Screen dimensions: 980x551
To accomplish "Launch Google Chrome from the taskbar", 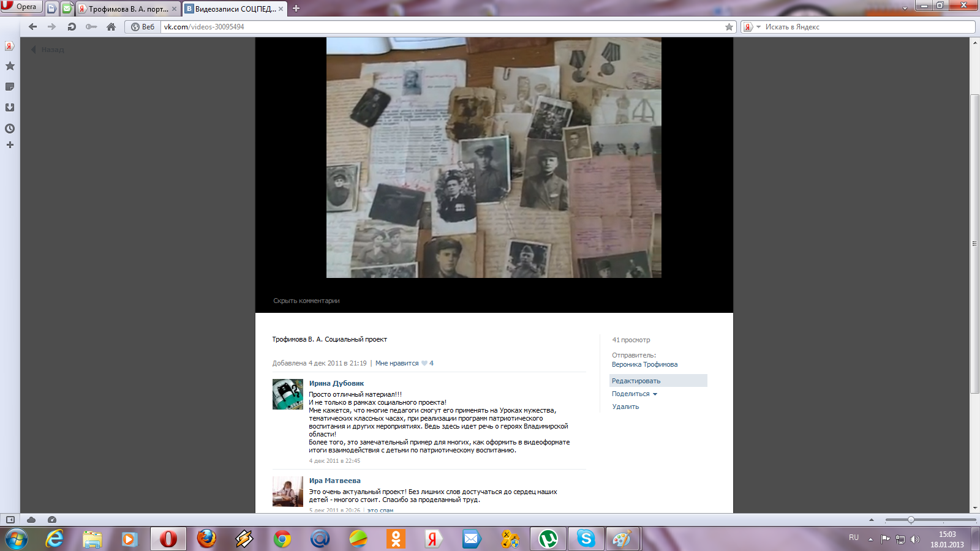I will (282, 539).
